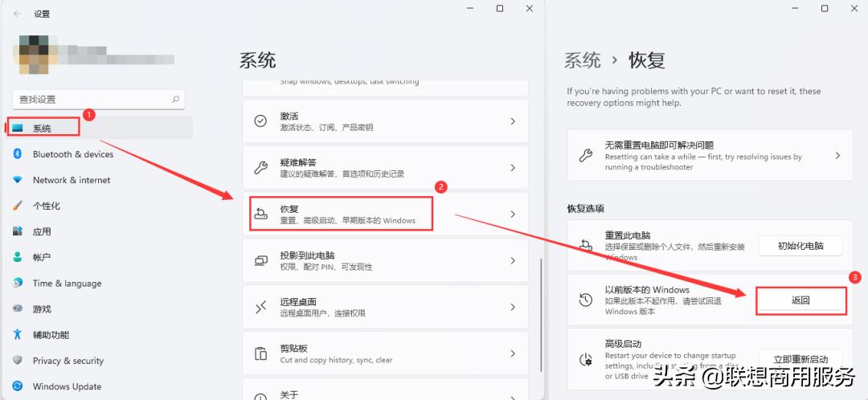Click 建议的疑难解答、首选项和历史记录 description text
Image resolution: width=868 pixels, height=400 pixels.
[342, 173]
